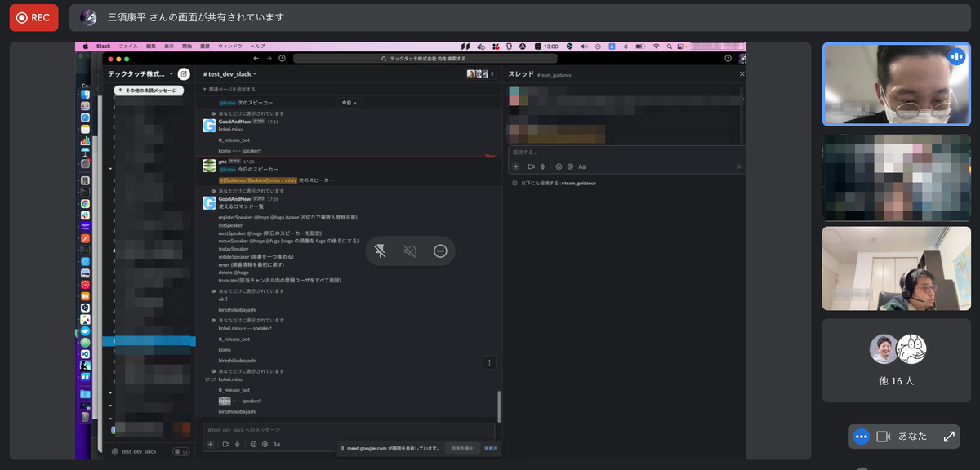The width and height of the screenshot is (980, 470).
Task: Click the REC recording button in Meet
Action: coord(33,17)
